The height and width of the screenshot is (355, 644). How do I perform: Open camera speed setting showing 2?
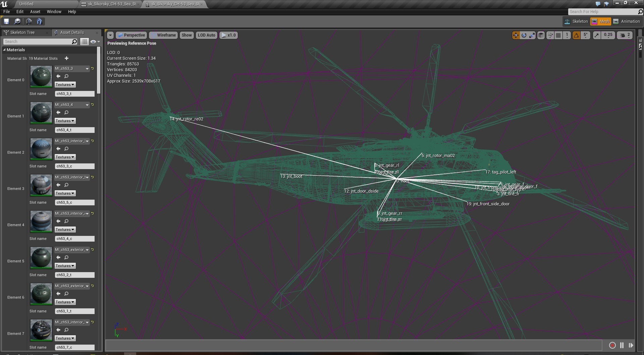point(625,35)
